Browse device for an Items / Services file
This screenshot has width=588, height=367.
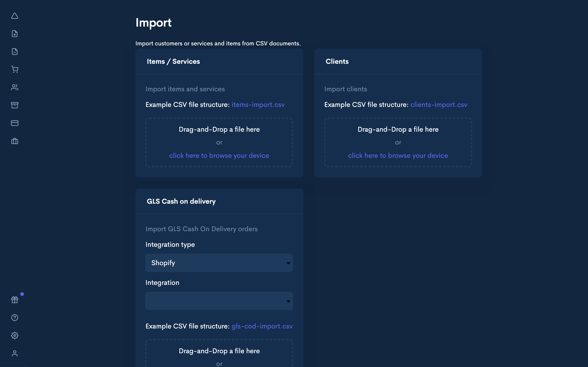[219, 156]
